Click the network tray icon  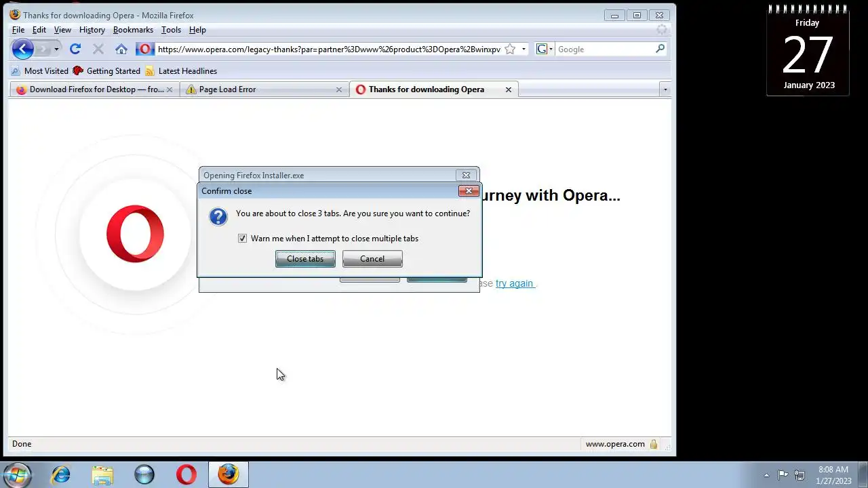click(x=800, y=475)
